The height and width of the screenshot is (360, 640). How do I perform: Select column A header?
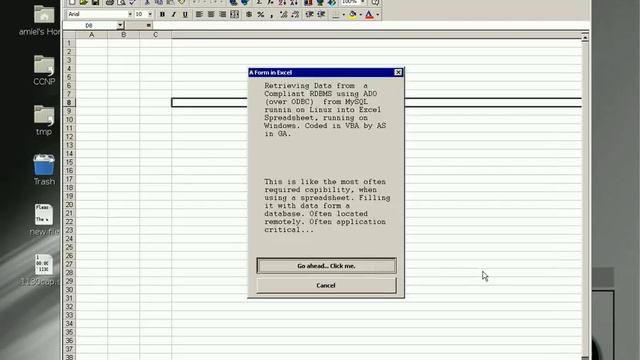point(92,35)
